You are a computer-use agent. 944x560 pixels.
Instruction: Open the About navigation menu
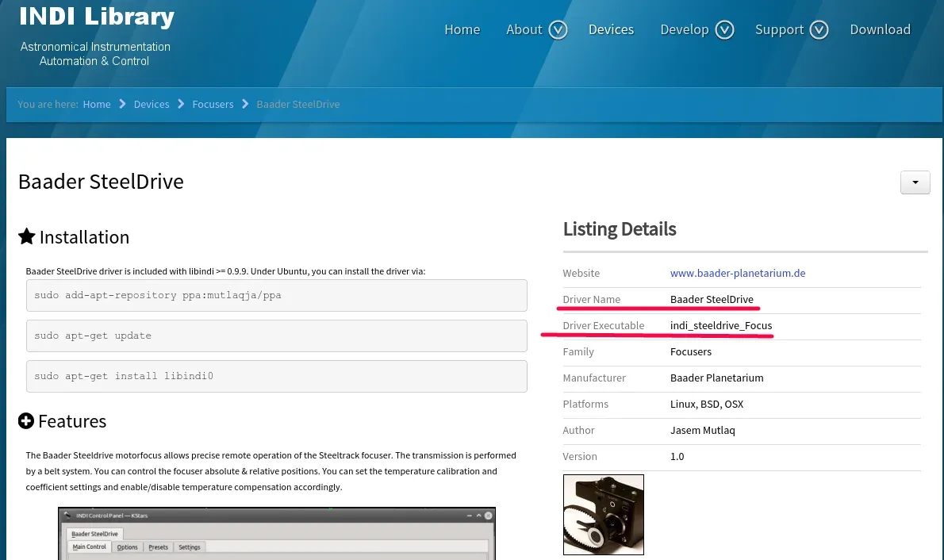pos(524,29)
